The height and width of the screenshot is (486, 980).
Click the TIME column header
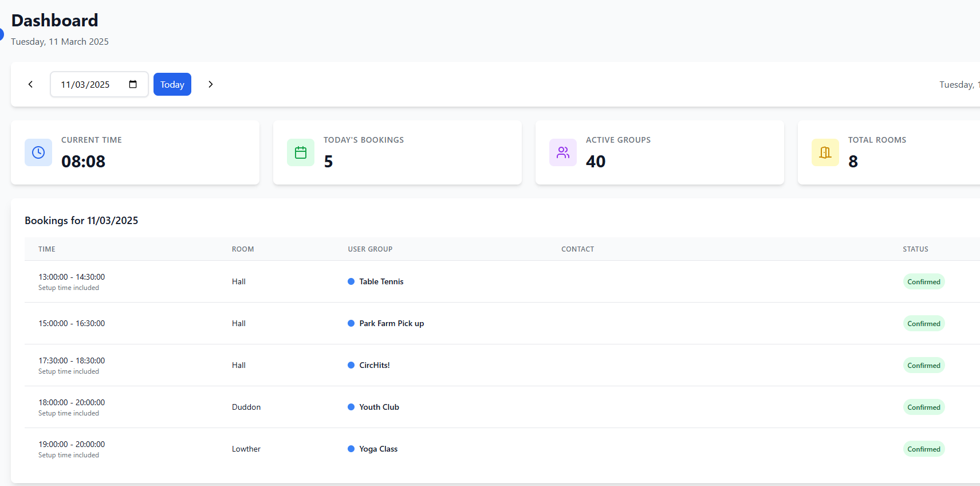coord(47,249)
